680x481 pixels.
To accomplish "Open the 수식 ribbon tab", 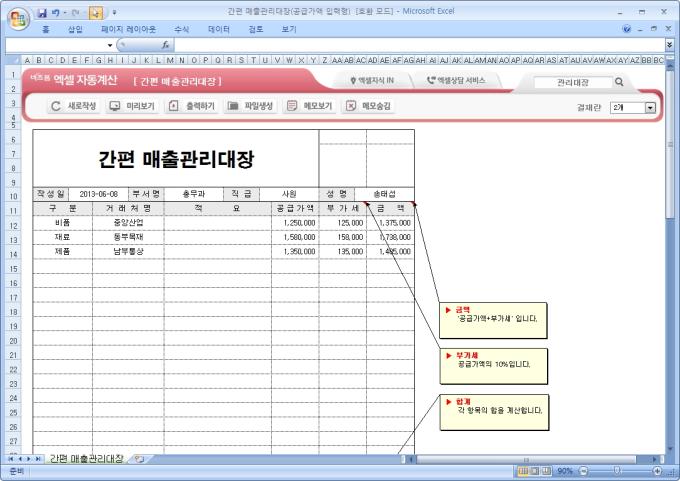I will [x=181, y=29].
